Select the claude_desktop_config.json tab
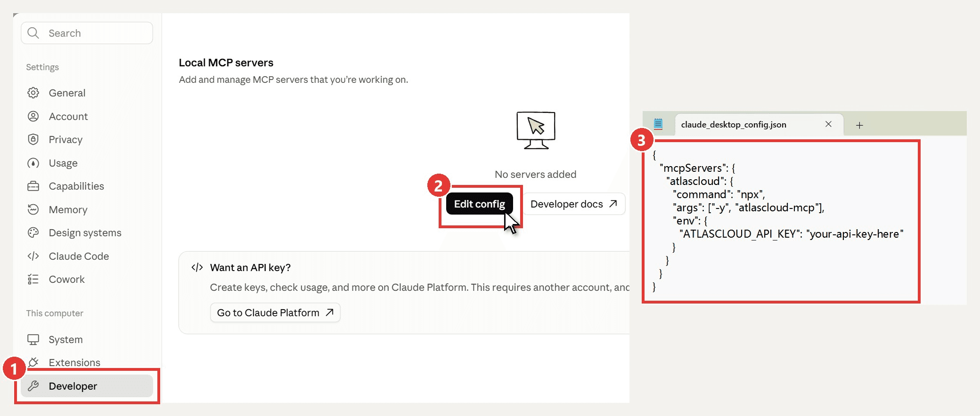 click(x=759, y=125)
